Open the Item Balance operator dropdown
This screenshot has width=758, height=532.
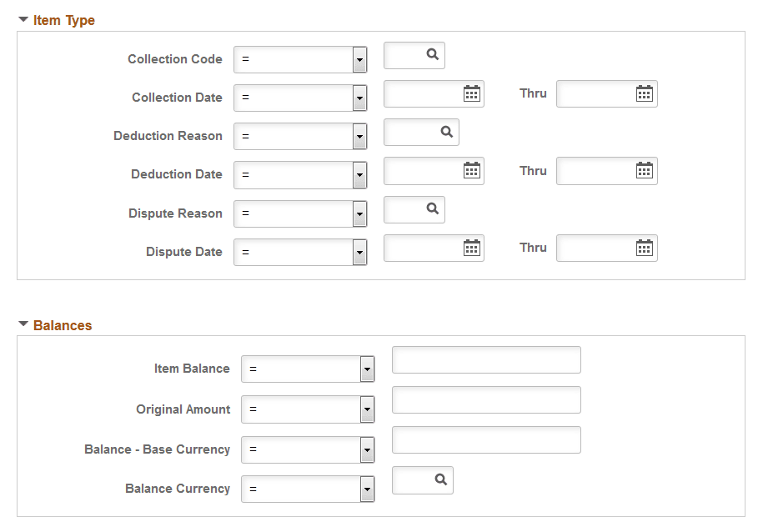click(x=367, y=369)
